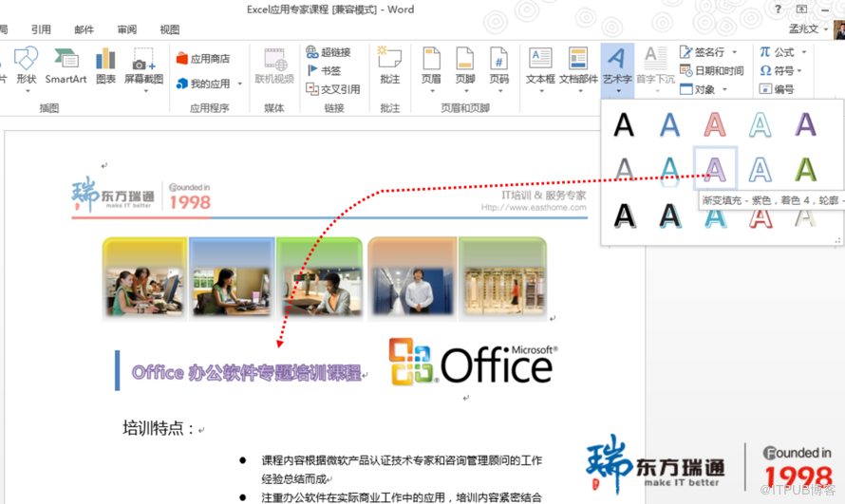The height and width of the screenshot is (504, 845).
Task: Expand the 页眉 dropdown arrow
Action: [x=432, y=91]
